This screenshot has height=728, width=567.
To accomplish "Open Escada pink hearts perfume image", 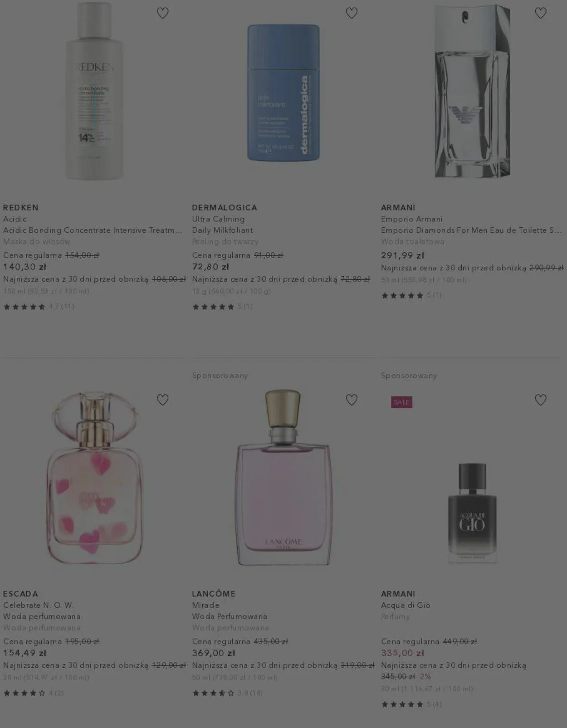I will click(x=94, y=478).
